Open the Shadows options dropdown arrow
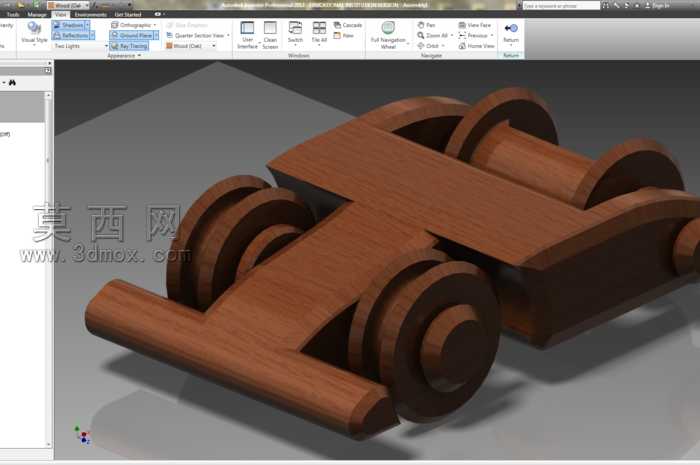 tap(88, 25)
